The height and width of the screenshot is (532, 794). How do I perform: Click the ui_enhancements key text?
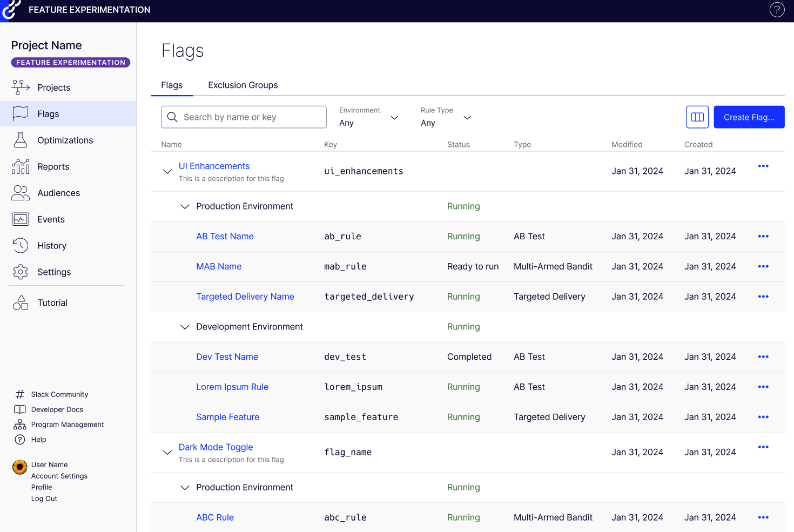click(364, 171)
